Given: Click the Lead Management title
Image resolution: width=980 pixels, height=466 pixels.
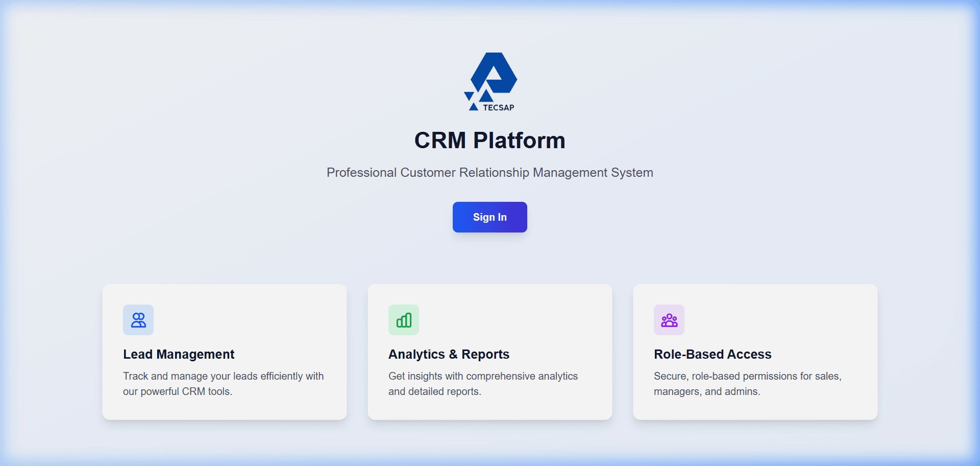Looking at the screenshot, I should point(179,354).
